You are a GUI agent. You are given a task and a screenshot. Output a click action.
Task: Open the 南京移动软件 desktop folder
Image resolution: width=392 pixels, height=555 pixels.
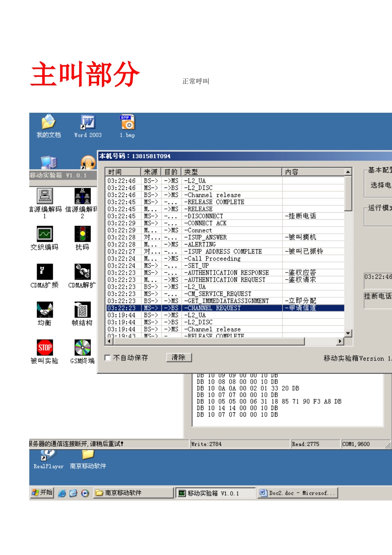[88, 460]
